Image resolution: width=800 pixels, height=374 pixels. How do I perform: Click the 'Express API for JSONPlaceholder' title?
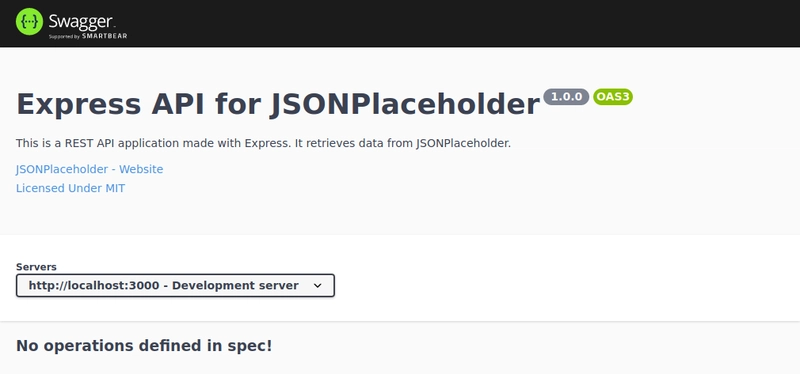pyautogui.click(x=278, y=104)
